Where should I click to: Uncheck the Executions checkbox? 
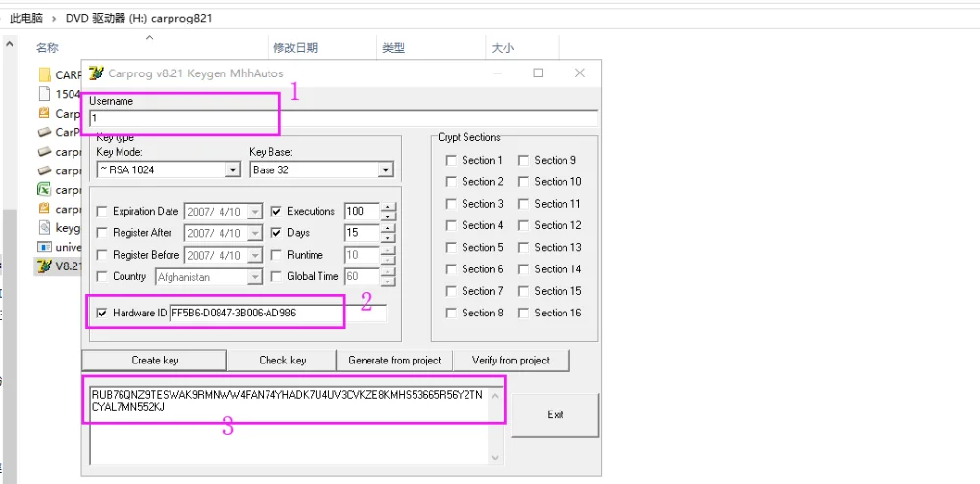point(276,211)
